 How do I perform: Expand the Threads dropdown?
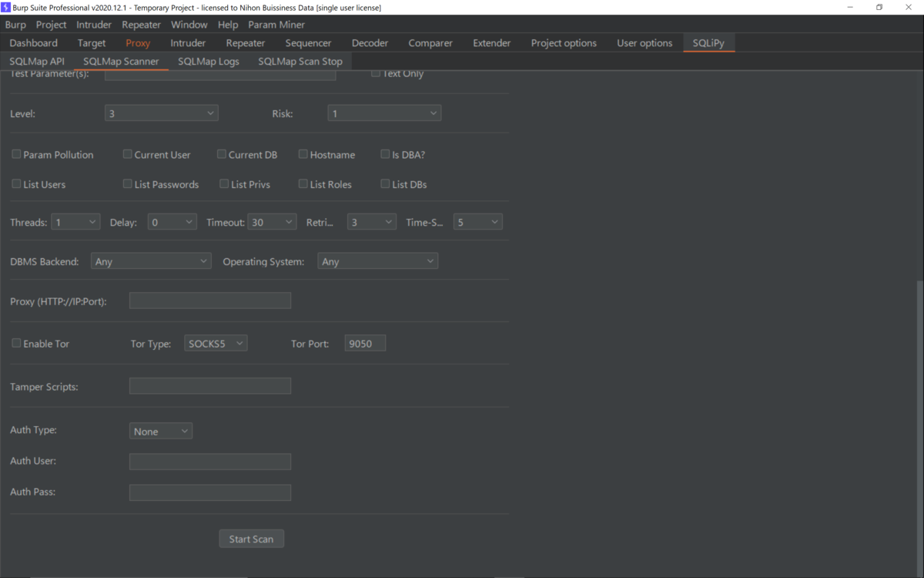pos(75,222)
